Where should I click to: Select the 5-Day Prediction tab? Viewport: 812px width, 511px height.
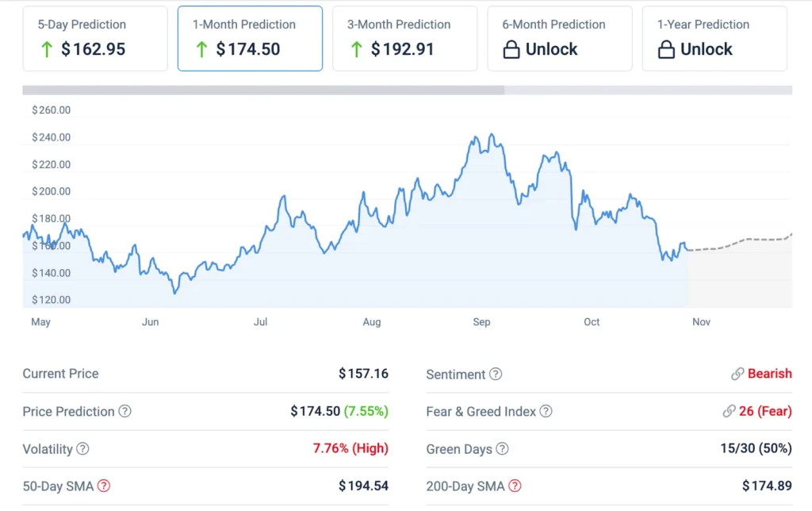pos(95,38)
